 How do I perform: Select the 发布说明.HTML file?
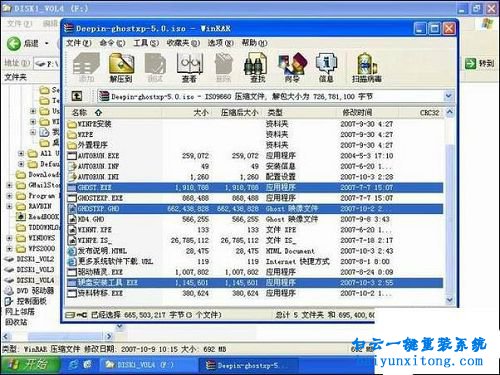click(x=255, y=251)
